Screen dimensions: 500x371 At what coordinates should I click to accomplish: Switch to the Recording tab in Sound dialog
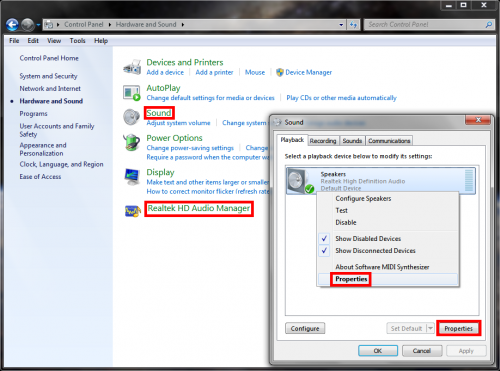323,141
